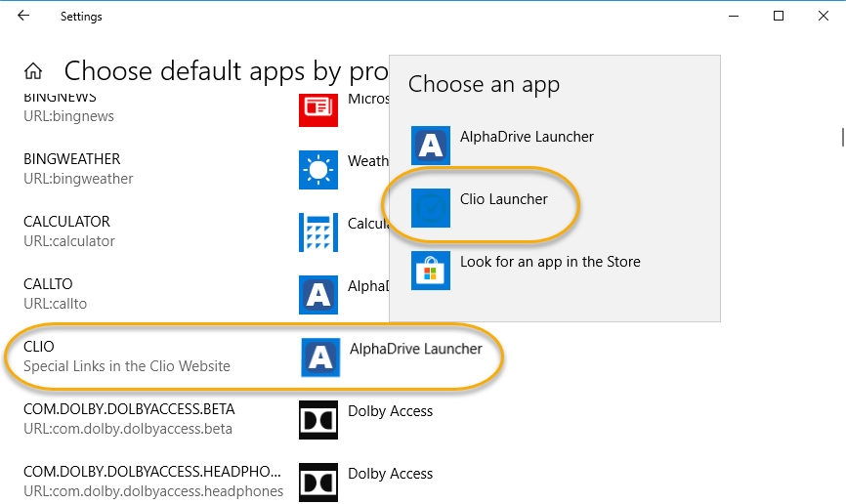Click Dolby Access default for the DOLBYACCESS.HEADPHONES protocol

pos(390,474)
